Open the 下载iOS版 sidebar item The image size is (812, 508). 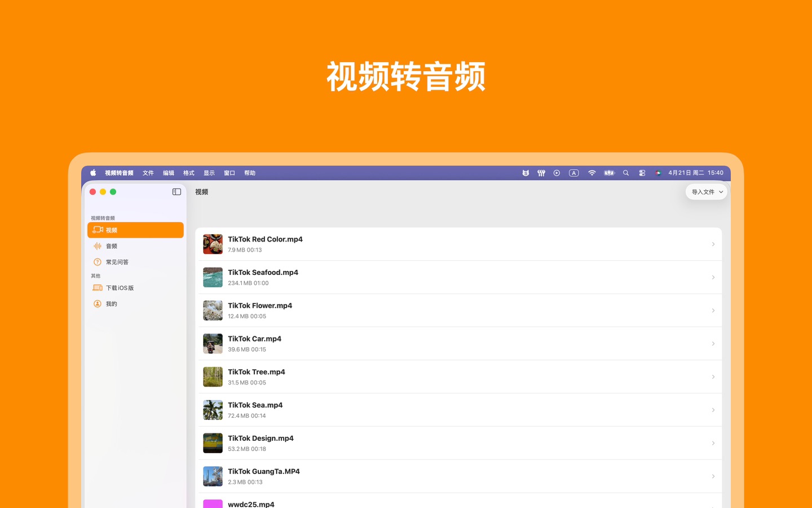(x=135, y=288)
